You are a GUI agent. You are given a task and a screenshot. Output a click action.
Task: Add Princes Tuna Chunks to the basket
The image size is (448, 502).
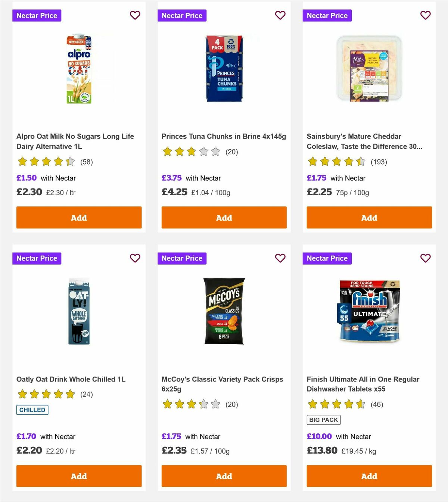(x=224, y=217)
